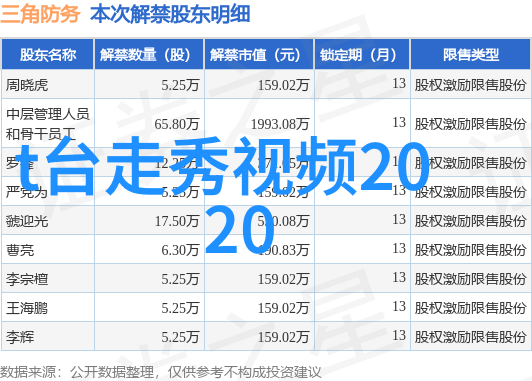This screenshot has height=381, width=532.
Task: Click the 股东名称 column header
Action: pos(48,55)
